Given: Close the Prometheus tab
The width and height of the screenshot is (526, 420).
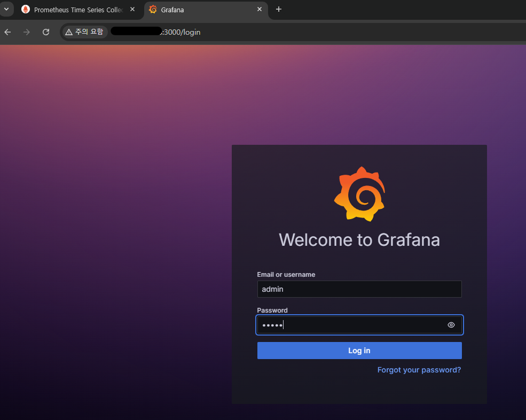Looking at the screenshot, I should [132, 10].
